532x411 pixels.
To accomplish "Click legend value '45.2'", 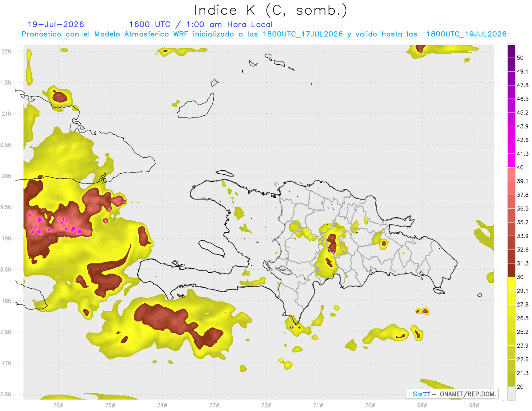I will 523,113.
